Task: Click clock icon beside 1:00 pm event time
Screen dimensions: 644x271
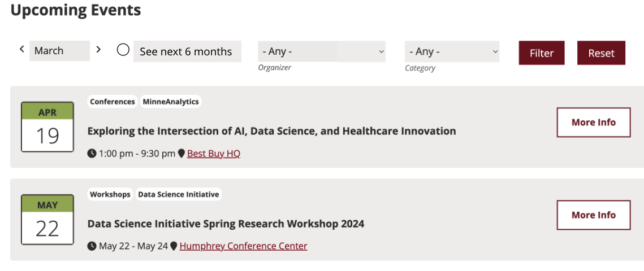Action: click(x=92, y=154)
